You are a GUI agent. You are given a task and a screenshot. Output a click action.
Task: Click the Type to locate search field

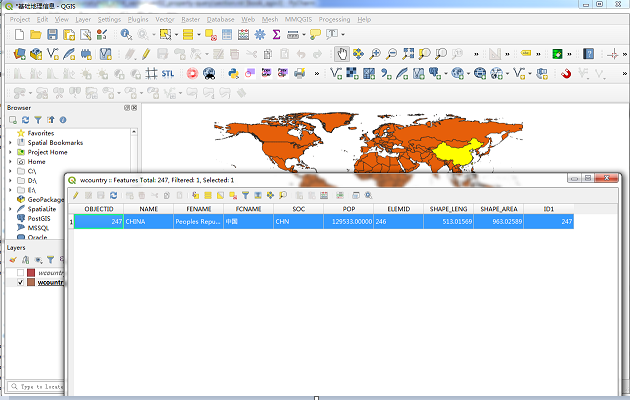(36, 386)
